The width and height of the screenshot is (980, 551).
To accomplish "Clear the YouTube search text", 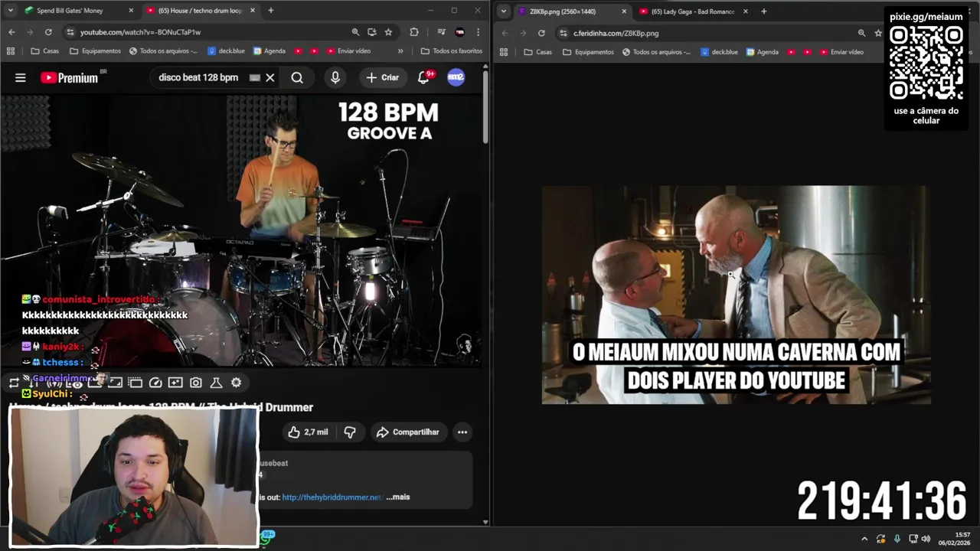I will point(270,77).
